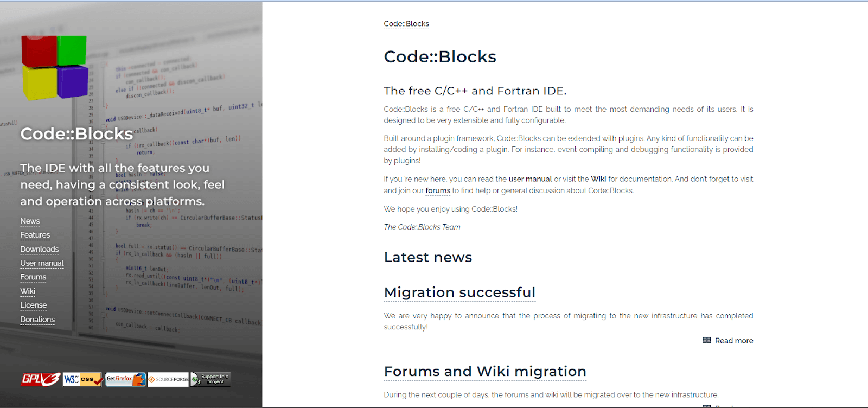Click the Latest news heading
Screen dimensions: 868x408
pos(428,257)
